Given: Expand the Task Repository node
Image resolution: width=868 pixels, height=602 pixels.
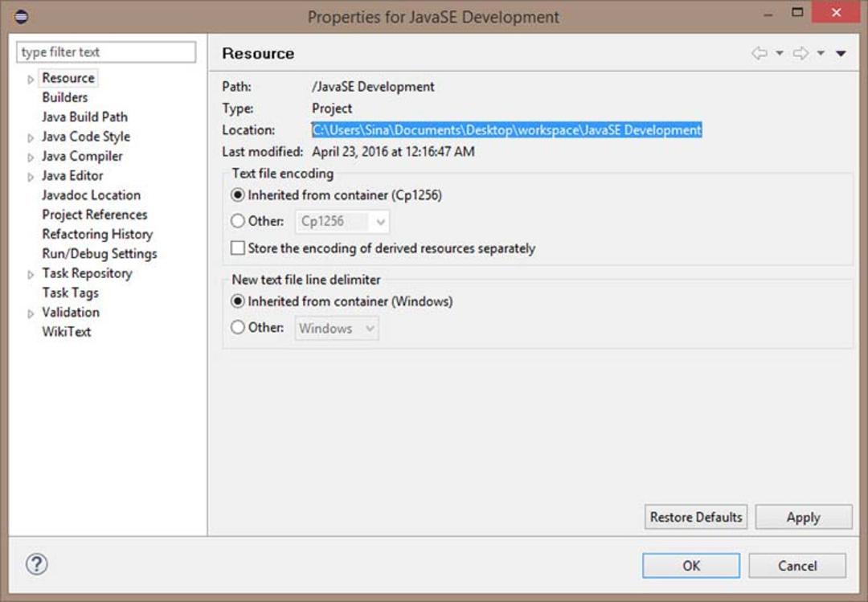Looking at the screenshot, I should 31,275.
